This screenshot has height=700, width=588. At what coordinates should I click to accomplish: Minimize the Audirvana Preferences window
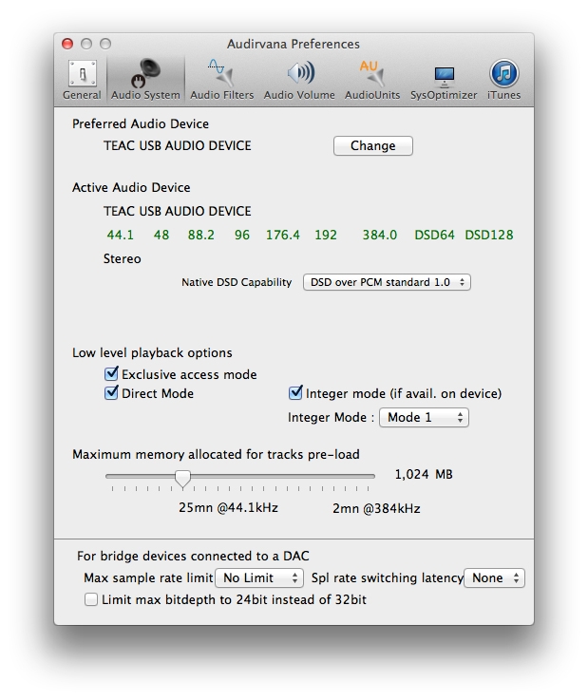click(x=86, y=44)
